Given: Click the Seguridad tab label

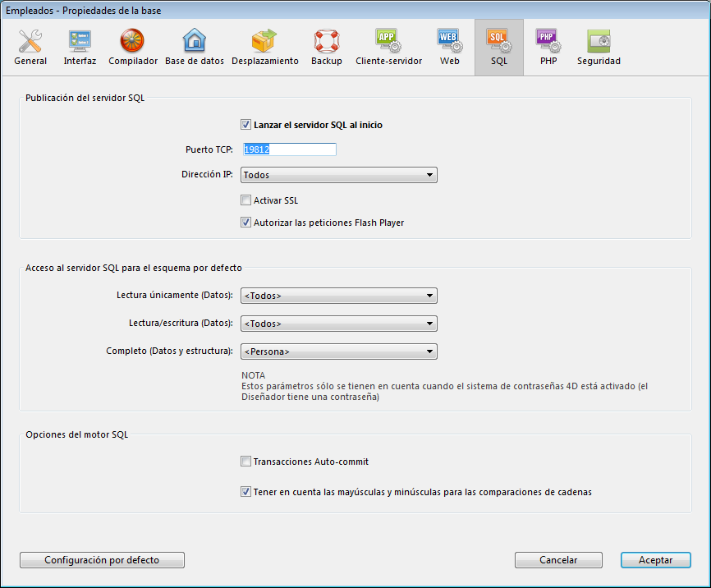Looking at the screenshot, I should (x=599, y=61).
